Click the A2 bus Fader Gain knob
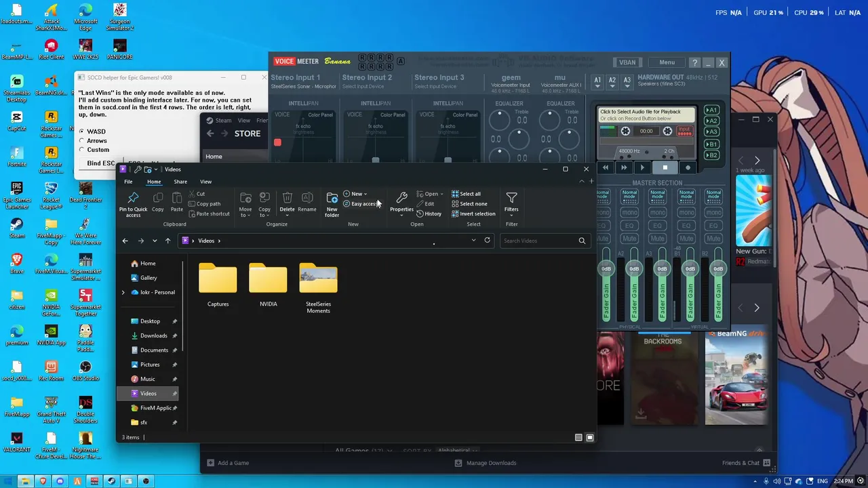Viewport: 868px width, 488px height. coord(634,269)
